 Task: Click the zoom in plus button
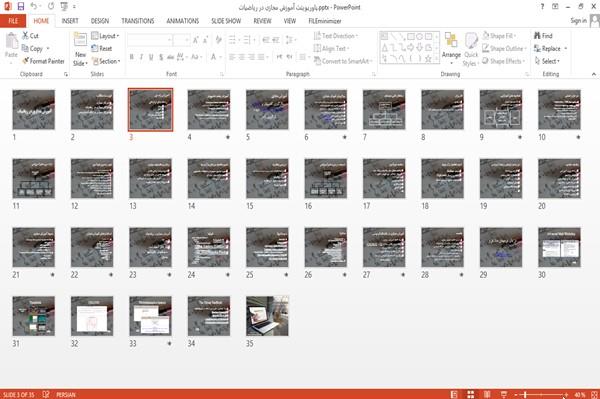coord(566,394)
